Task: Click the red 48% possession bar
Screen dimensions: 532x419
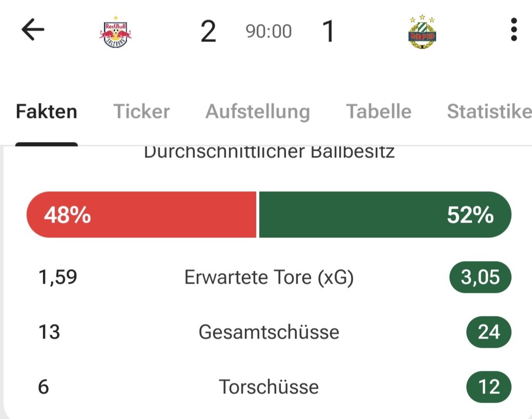Action: click(x=141, y=215)
